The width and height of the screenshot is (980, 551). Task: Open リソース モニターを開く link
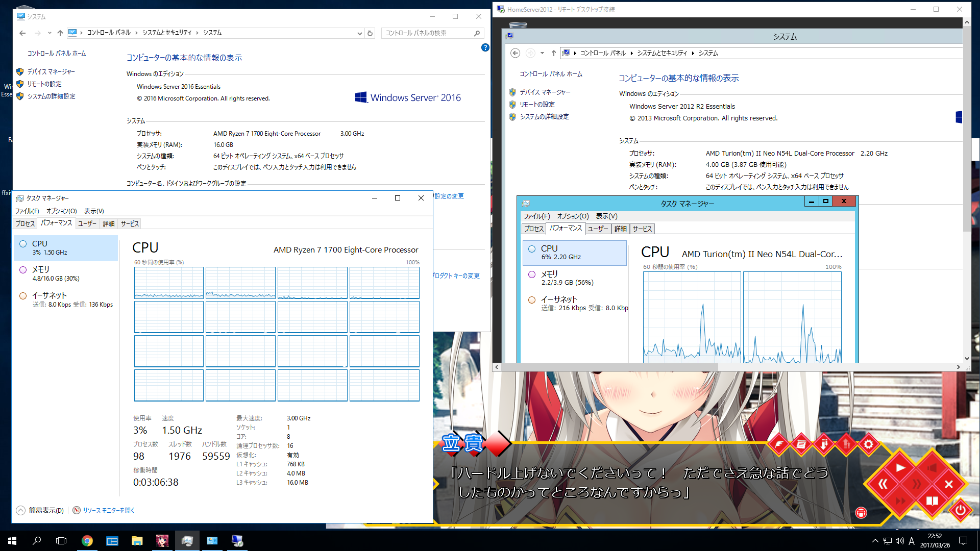tap(104, 510)
